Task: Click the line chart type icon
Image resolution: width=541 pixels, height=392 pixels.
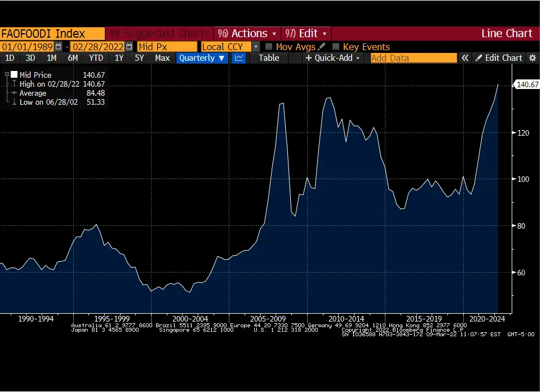Action: pyautogui.click(x=239, y=58)
